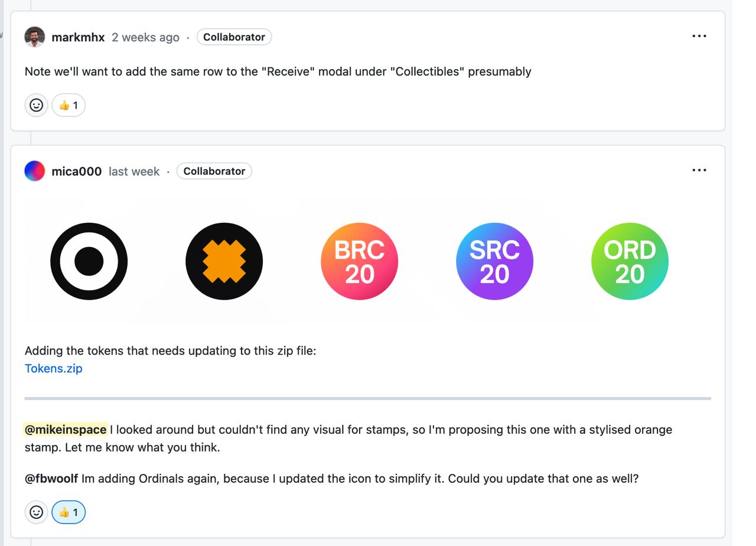Toggle thumbs-up reaction on markmhx's comment
The width and height of the screenshot is (756, 546).
(x=69, y=105)
